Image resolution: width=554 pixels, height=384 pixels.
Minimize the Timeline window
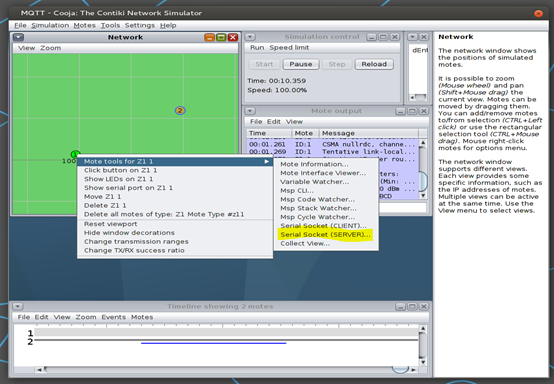[400, 306]
